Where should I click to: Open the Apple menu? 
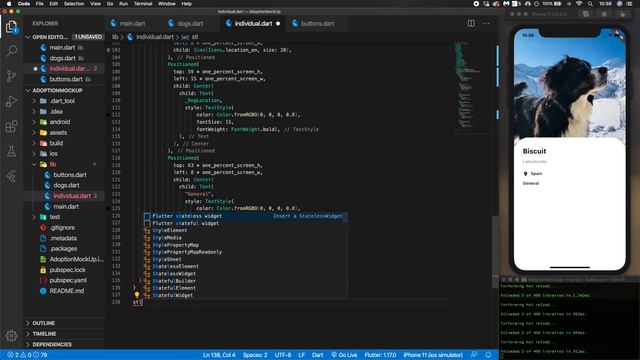point(9,4)
